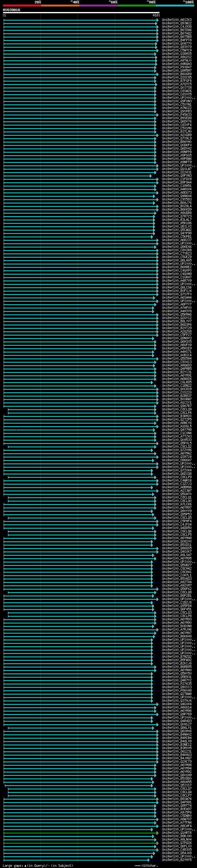Image resolution: width=197 pixels, height=868 pixels.
Task: Open hit UniRef100_Q93W22
Action: (177, 23)
